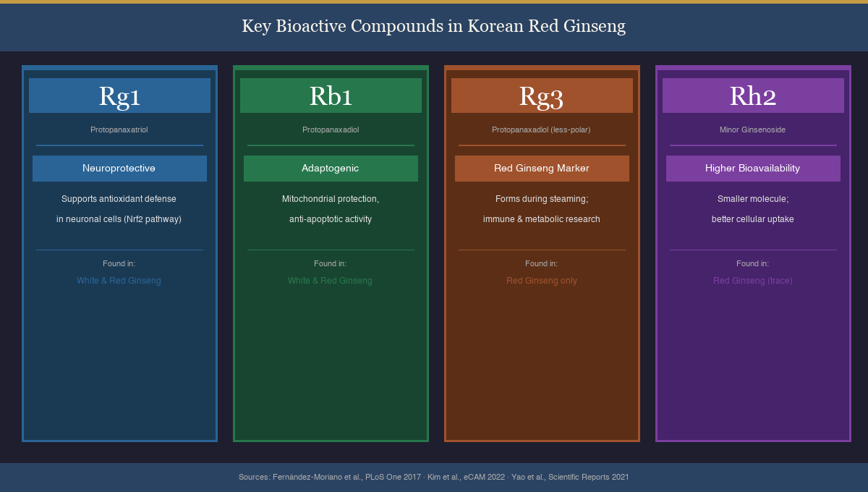868x492 pixels.
Task: Click 'Found in:' label in Rb1 card
Action: pyautogui.click(x=330, y=264)
